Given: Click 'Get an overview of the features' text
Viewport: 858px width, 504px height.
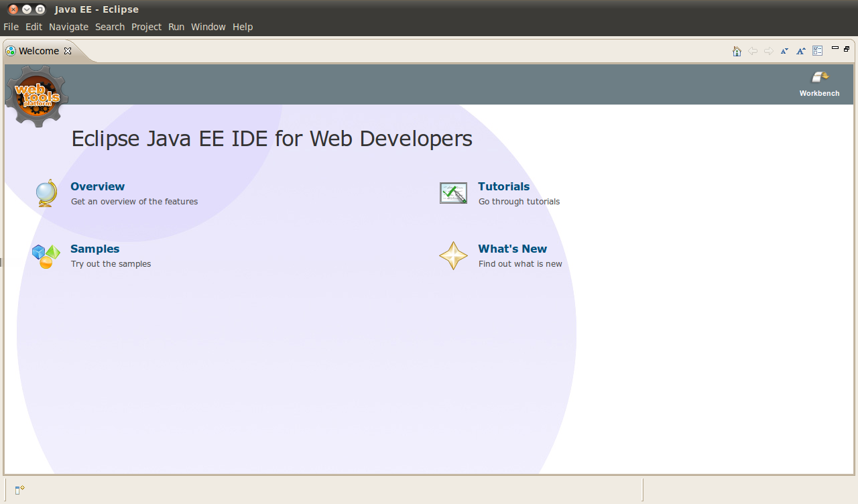Looking at the screenshot, I should [x=134, y=201].
